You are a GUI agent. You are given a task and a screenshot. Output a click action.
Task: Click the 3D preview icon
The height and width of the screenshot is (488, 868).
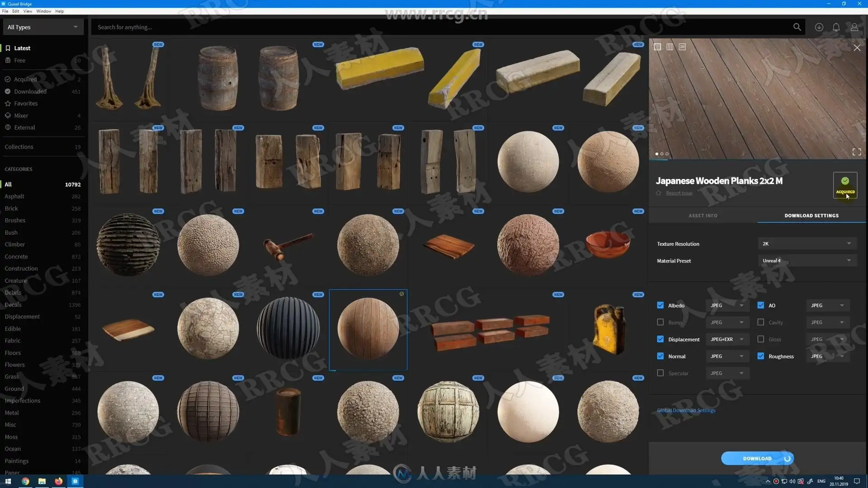point(682,47)
